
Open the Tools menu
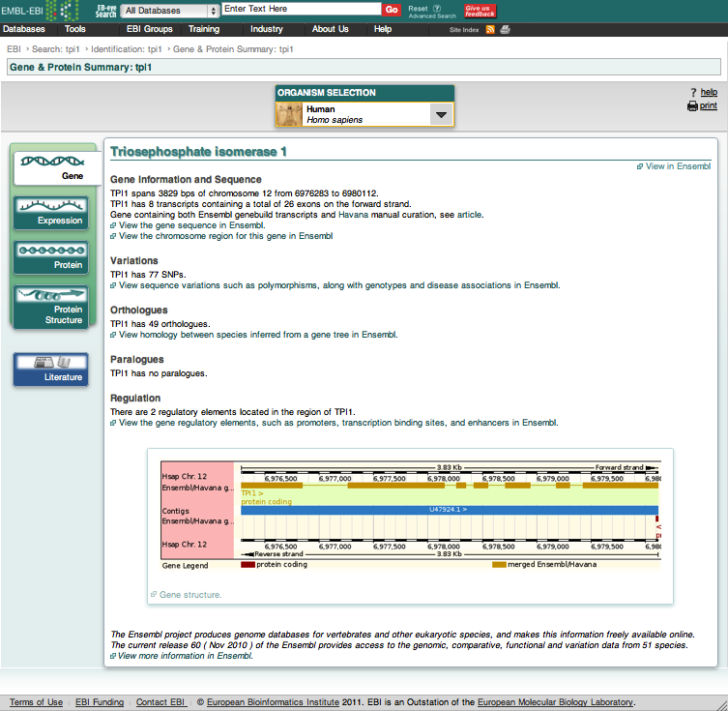(75, 29)
